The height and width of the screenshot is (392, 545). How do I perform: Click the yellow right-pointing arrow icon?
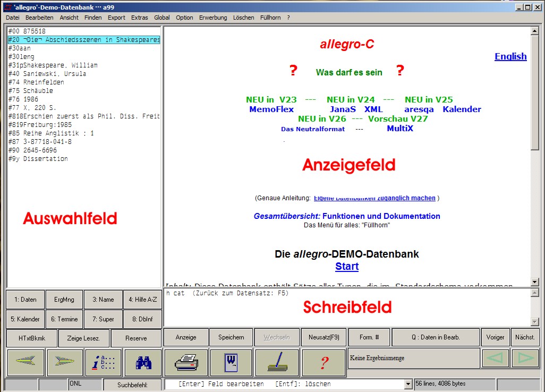coord(65,363)
